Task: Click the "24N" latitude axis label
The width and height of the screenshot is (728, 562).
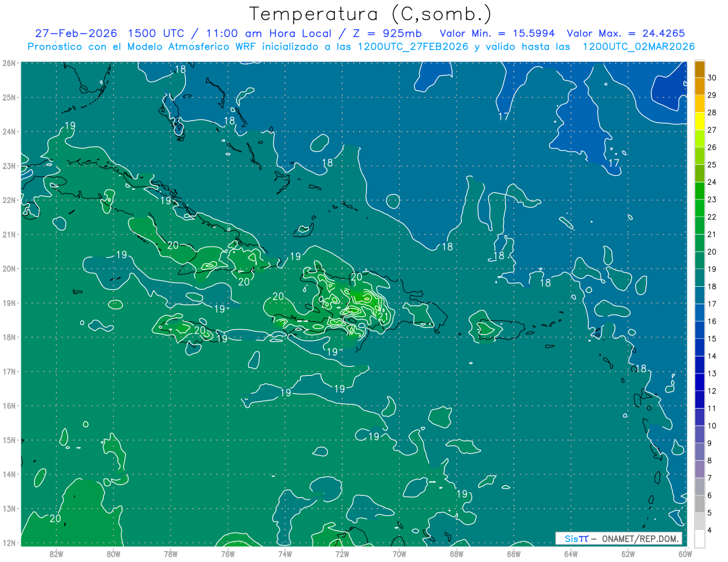Action: point(9,132)
